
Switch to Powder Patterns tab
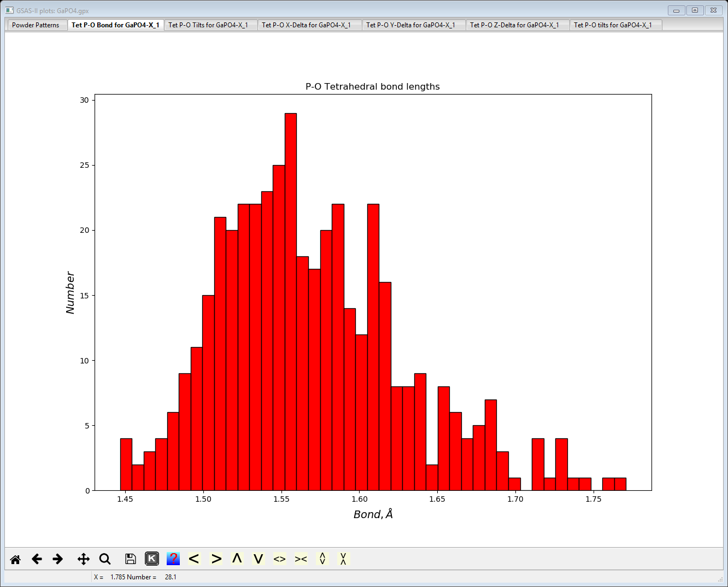pos(36,25)
